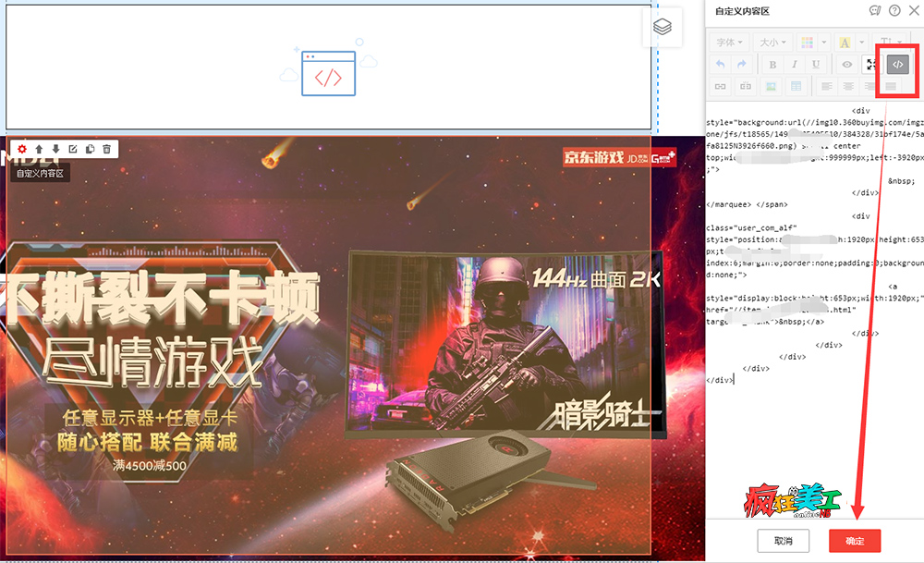Click the 满4500减500 promotional text
This screenshot has height=563, width=924.
pyautogui.click(x=149, y=466)
